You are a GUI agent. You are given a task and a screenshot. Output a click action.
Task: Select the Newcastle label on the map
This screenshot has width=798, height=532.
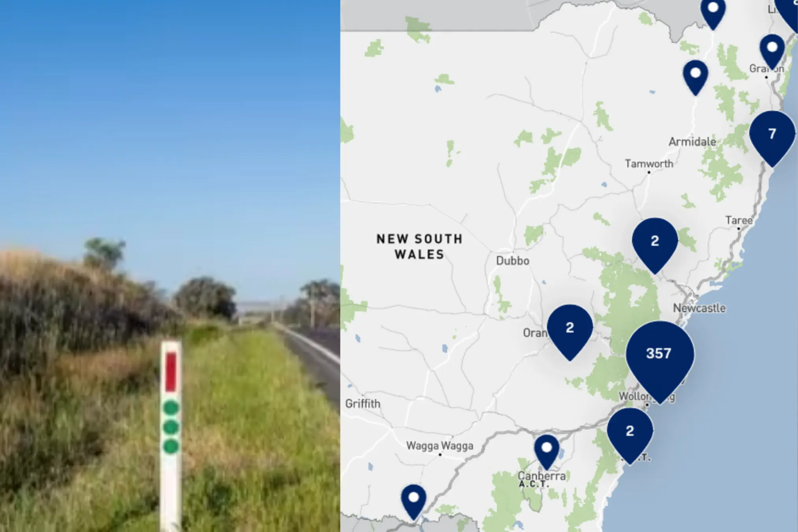pyautogui.click(x=699, y=308)
